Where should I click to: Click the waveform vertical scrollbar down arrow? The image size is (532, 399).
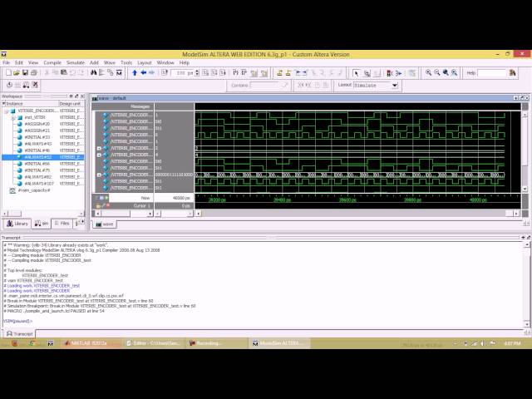tap(525, 189)
